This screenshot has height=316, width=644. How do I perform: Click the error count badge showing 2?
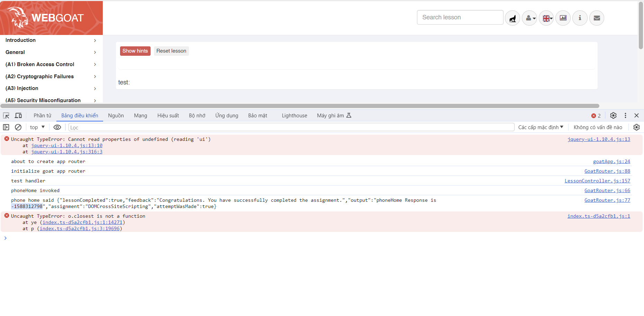coord(596,116)
